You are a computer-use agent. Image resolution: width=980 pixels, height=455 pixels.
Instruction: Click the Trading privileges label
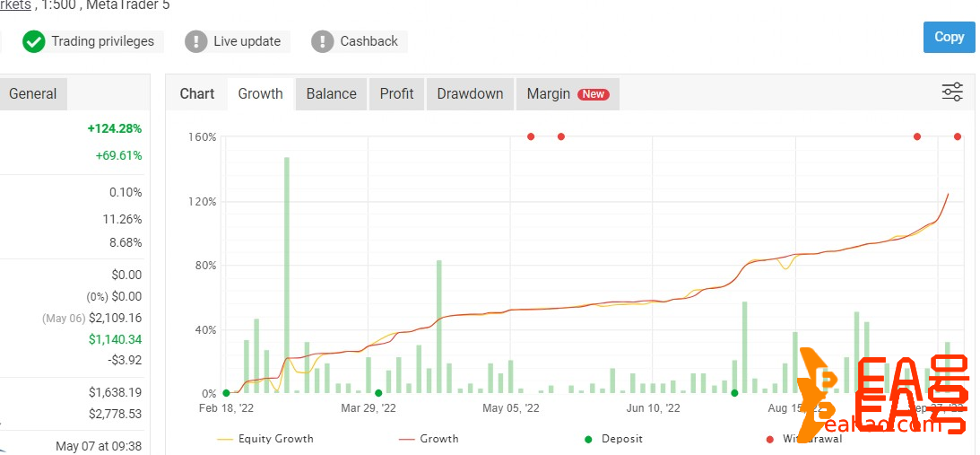pos(102,41)
